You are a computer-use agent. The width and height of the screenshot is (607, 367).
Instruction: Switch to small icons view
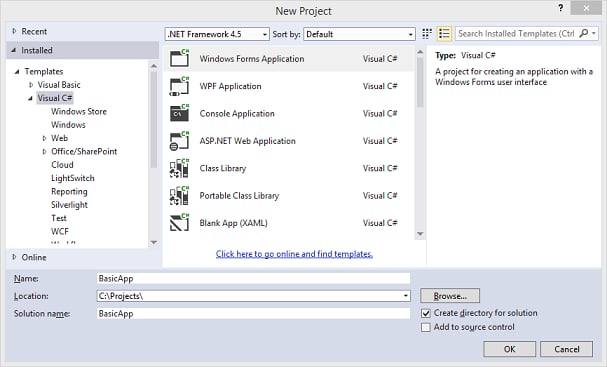coord(427,34)
